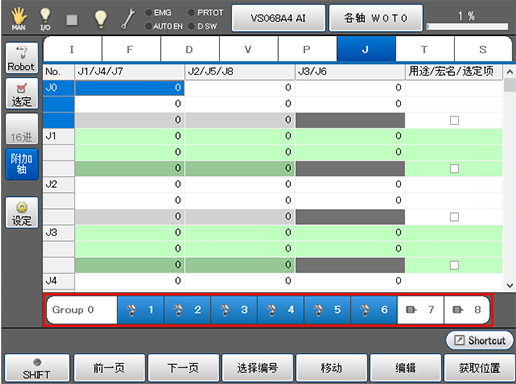516x384 pixels.
Task: Click the MAN manual mode hand icon
Action: [19, 18]
